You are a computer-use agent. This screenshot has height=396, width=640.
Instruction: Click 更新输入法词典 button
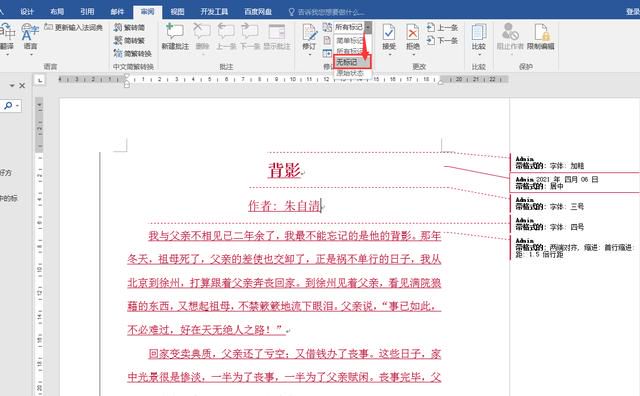click(74, 27)
